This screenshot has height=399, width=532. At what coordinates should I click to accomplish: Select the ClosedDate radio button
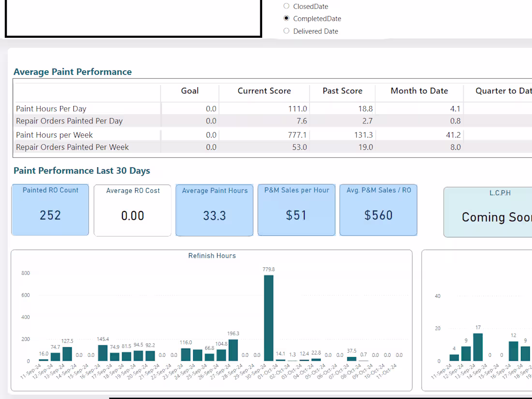tap(286, 6)
